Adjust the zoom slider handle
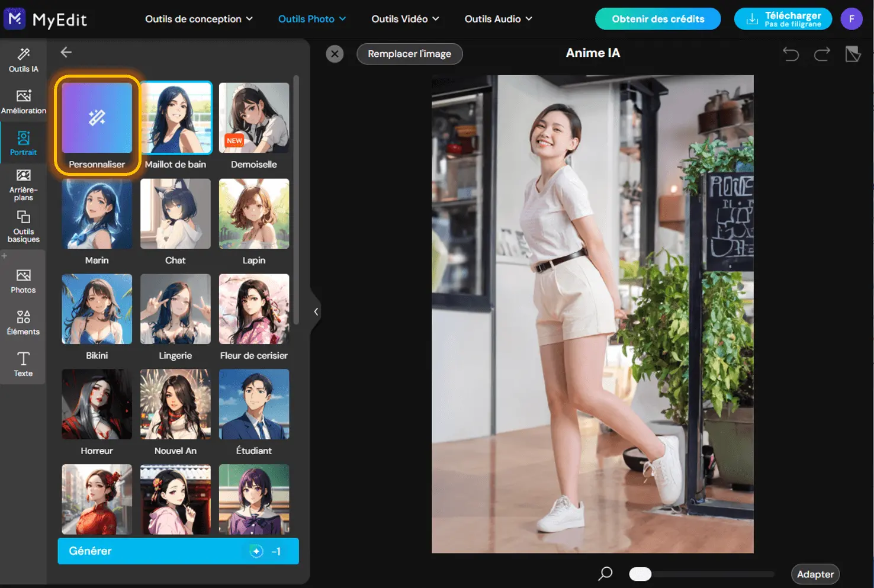Viewport: 874px width, 588px height. [640, 574]
